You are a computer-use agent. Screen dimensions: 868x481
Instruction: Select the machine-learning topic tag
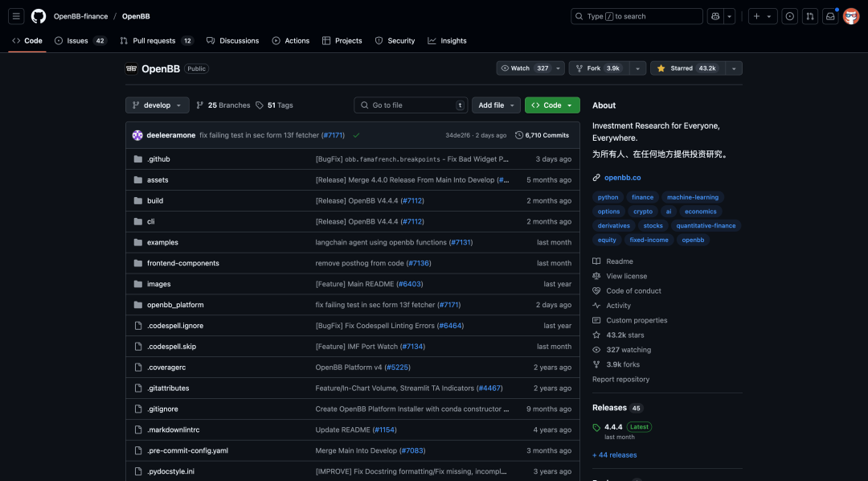tap(693, 197)
